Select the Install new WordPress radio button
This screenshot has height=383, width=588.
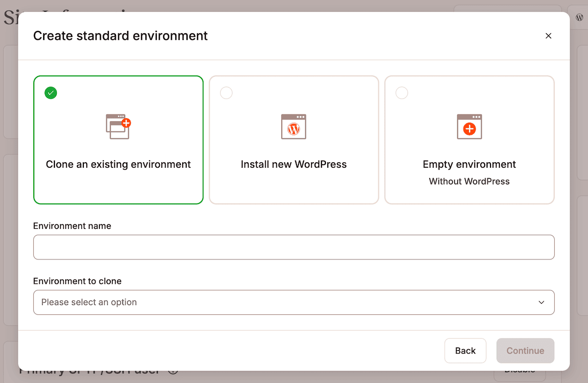226,93
